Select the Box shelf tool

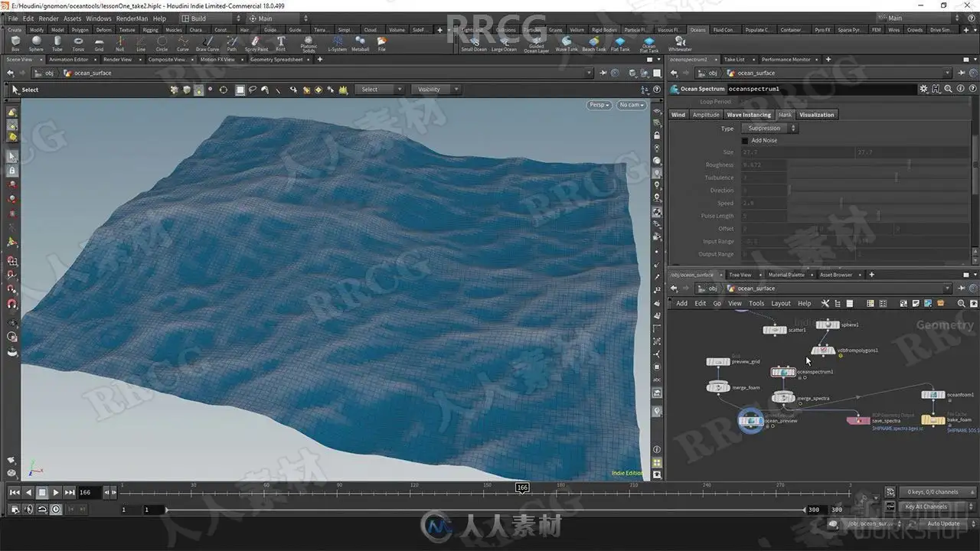(x=15, y=44)
